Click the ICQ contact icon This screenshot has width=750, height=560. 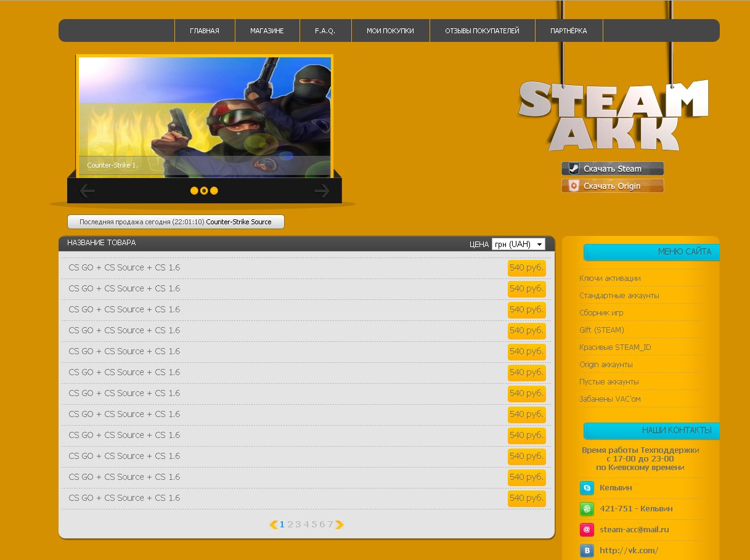(x=587, y=509)
